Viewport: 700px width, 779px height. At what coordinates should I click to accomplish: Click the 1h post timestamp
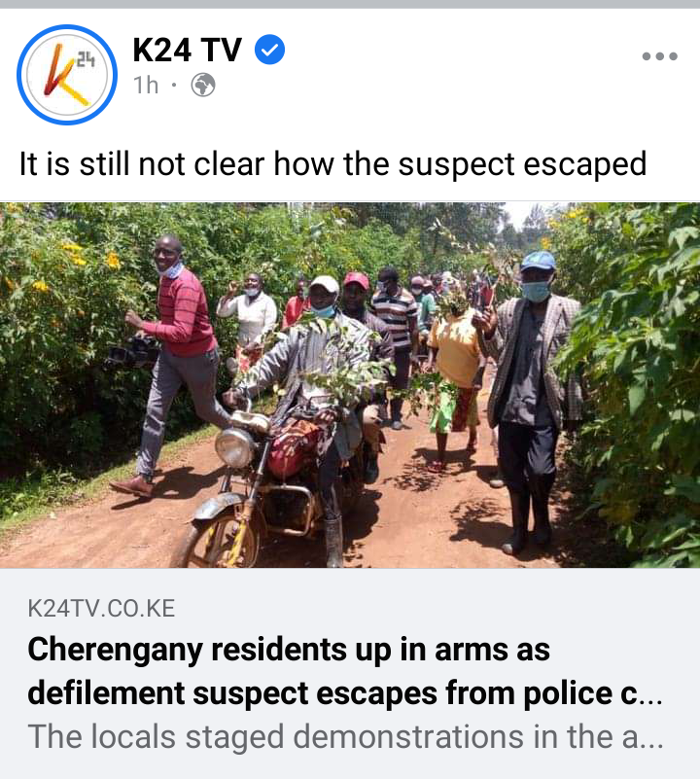pos(146,85)
